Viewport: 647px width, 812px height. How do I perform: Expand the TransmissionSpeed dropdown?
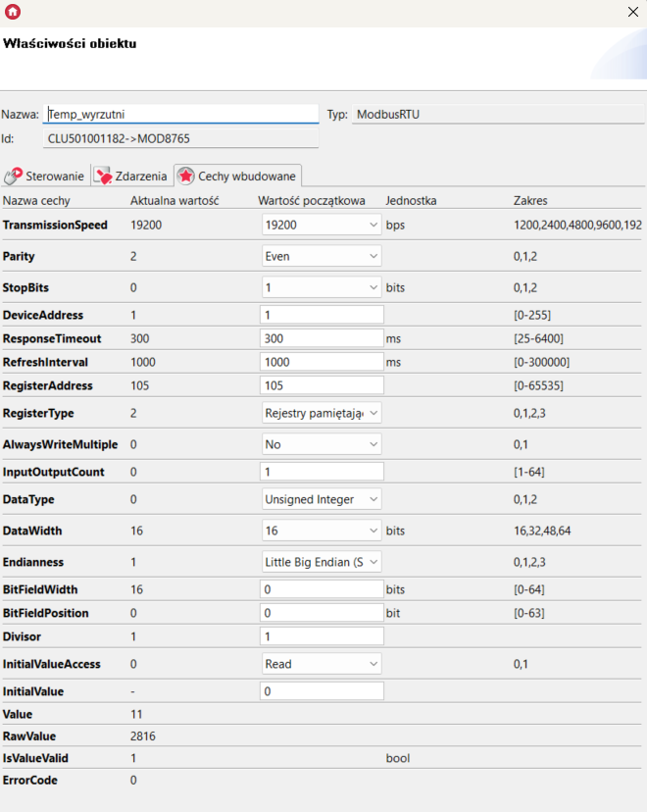322,225
